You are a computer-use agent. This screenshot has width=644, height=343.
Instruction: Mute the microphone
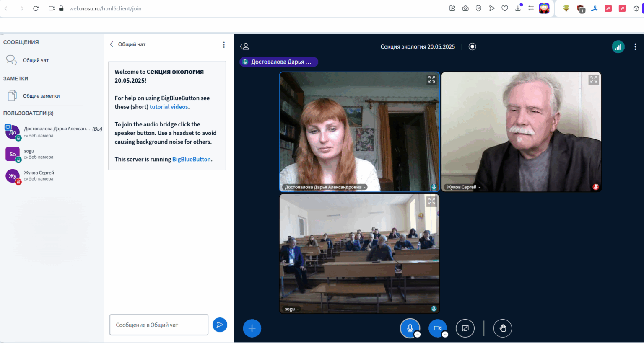[x=410, y=328]
